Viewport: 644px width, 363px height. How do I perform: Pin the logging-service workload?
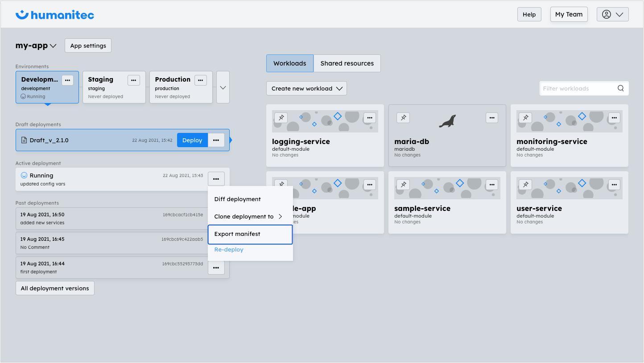(x=281, y=118)
